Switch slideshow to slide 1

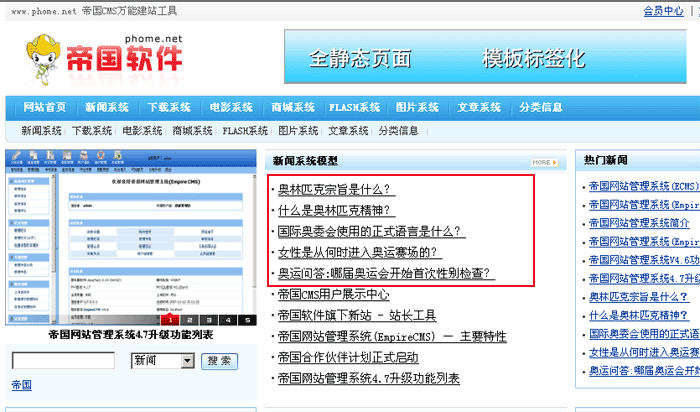(170, 320)
